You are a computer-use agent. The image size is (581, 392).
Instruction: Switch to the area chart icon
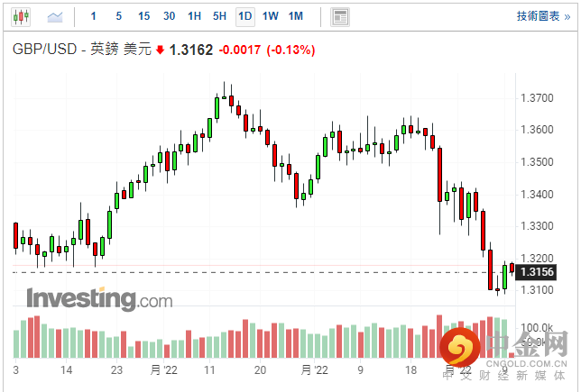pyautogui.click(x=56, y=16)
